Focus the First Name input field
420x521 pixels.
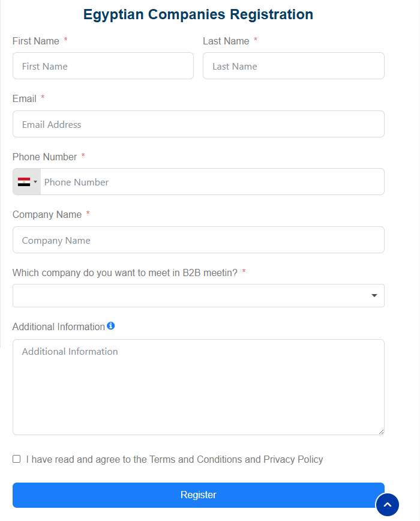pos(103,66)
